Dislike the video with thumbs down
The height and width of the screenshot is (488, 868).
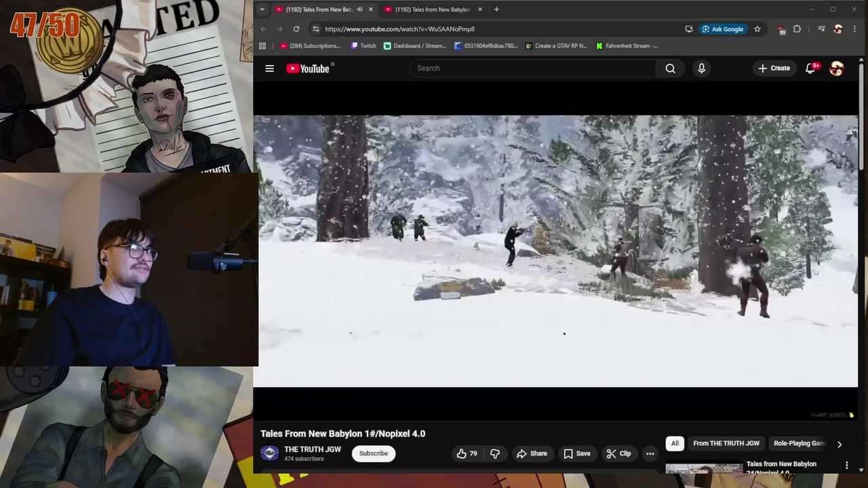click(x=495, y=453)
